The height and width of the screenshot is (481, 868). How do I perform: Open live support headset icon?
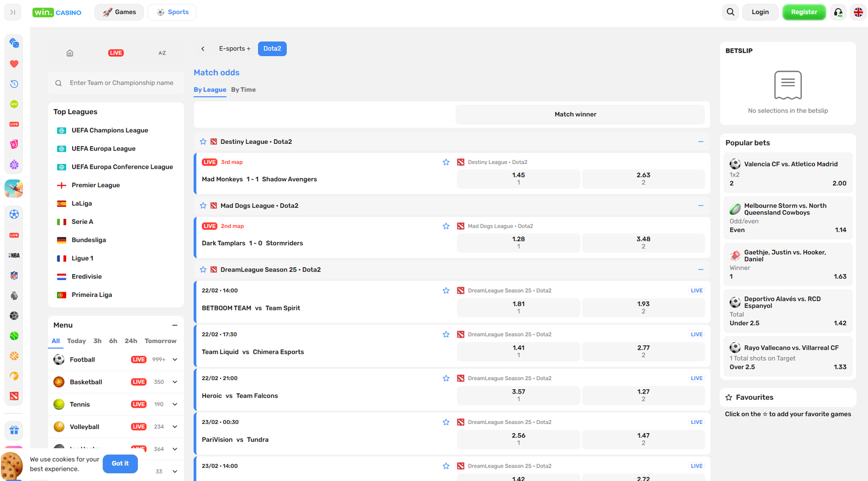[x=838, y=12]
